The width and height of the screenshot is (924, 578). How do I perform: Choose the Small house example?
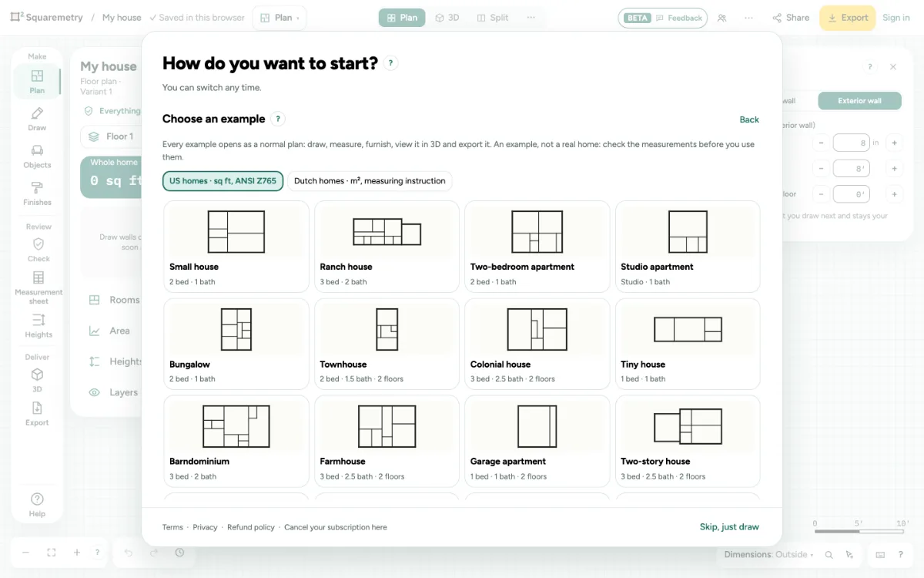(x=236, y=247)
